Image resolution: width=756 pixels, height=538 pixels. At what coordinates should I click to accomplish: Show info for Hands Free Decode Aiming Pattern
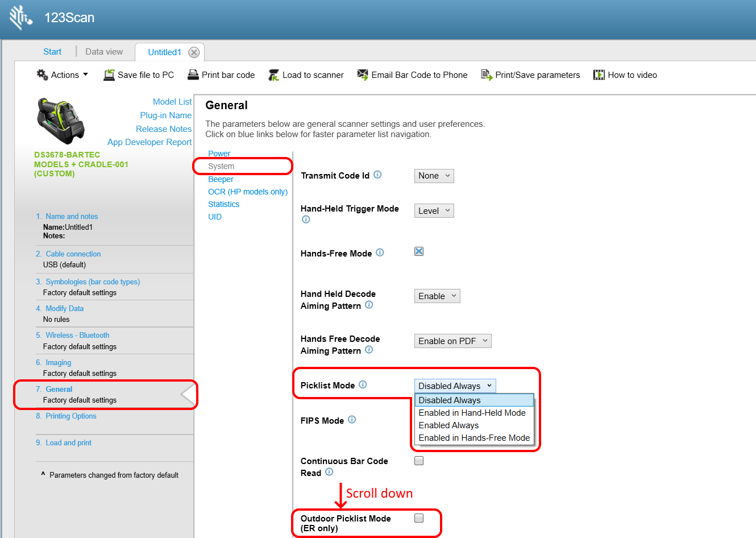pos(369,350)
